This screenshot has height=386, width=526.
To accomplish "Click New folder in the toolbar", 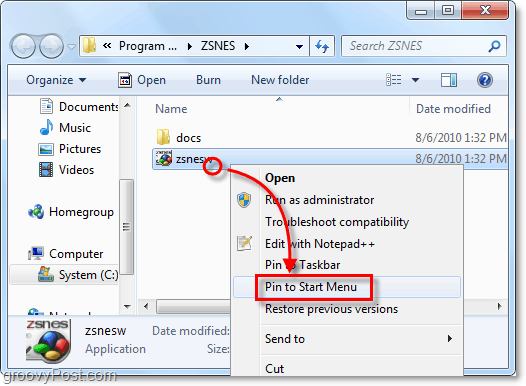I will [x=280, y=80].
